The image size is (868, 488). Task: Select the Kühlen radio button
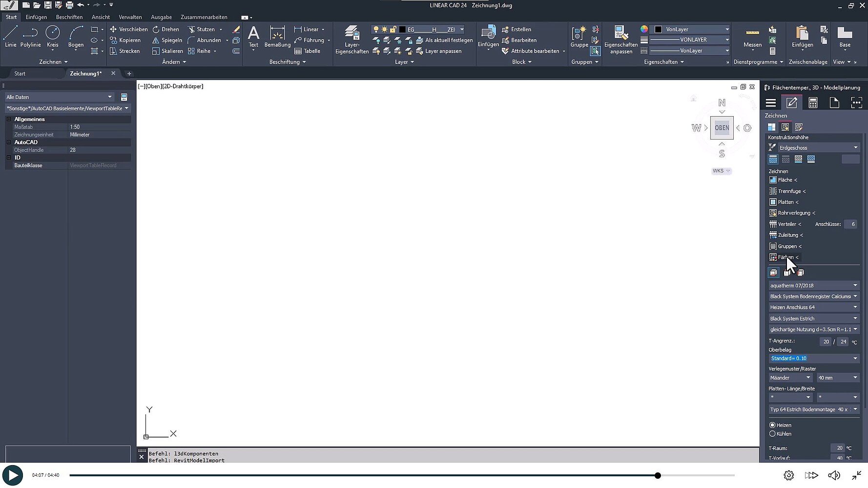(x=772, y=434)
